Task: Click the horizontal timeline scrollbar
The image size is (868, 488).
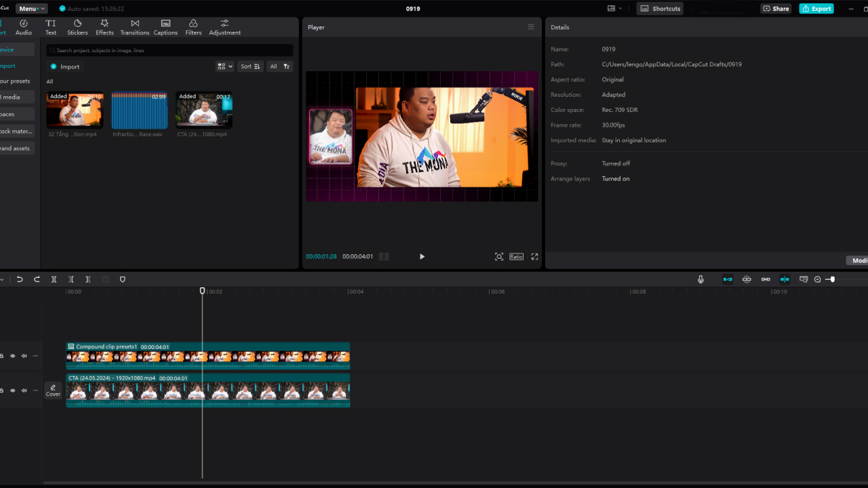Action: 454,483
